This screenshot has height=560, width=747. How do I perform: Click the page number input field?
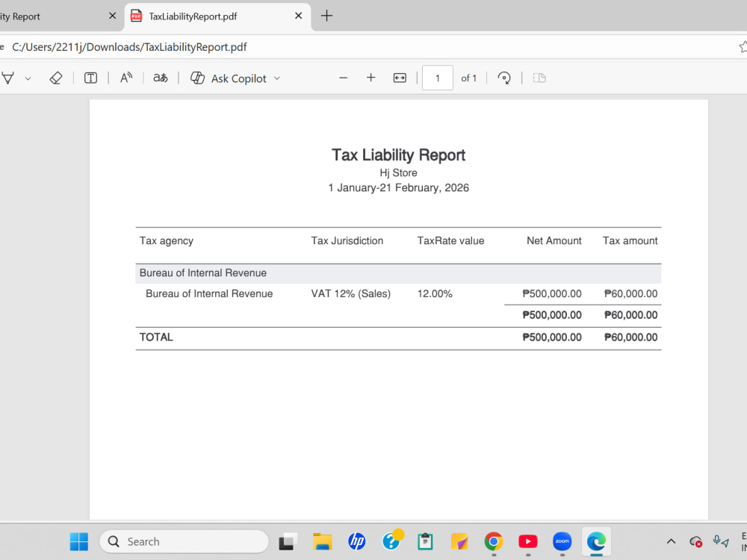pos(437,78)
